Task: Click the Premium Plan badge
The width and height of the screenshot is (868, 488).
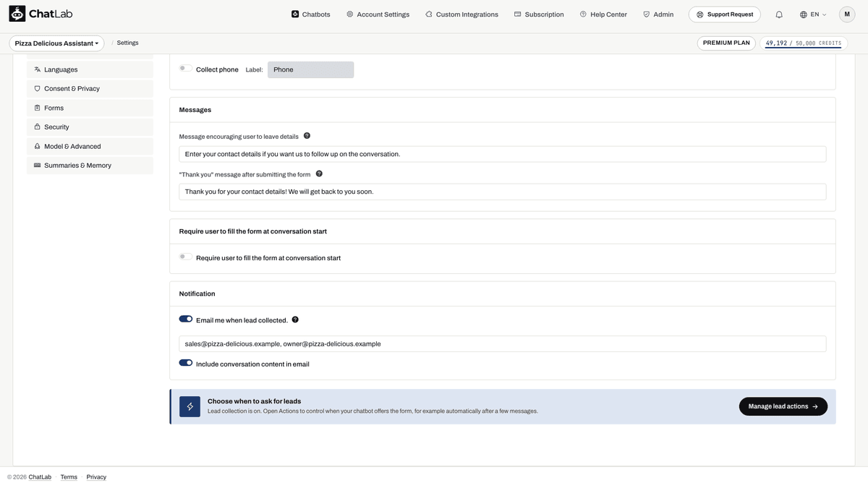Action: point(726,43)
